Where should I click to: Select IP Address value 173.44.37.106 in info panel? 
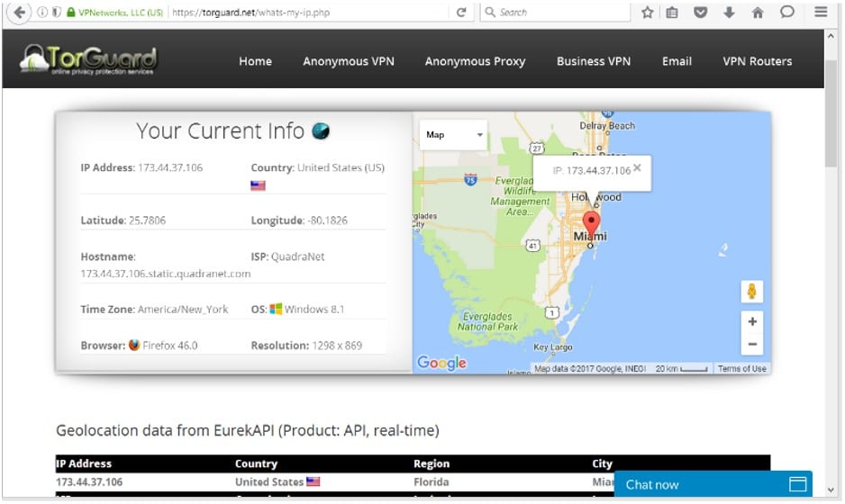click(170, 167)
